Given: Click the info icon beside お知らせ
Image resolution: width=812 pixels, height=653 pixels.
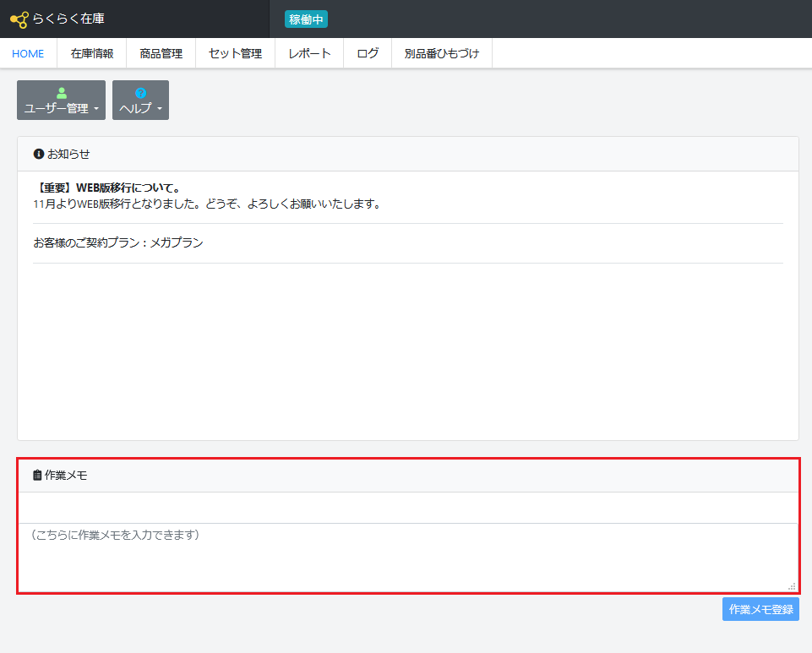Looking at the screenshot, I should click(x=38, y=154).
